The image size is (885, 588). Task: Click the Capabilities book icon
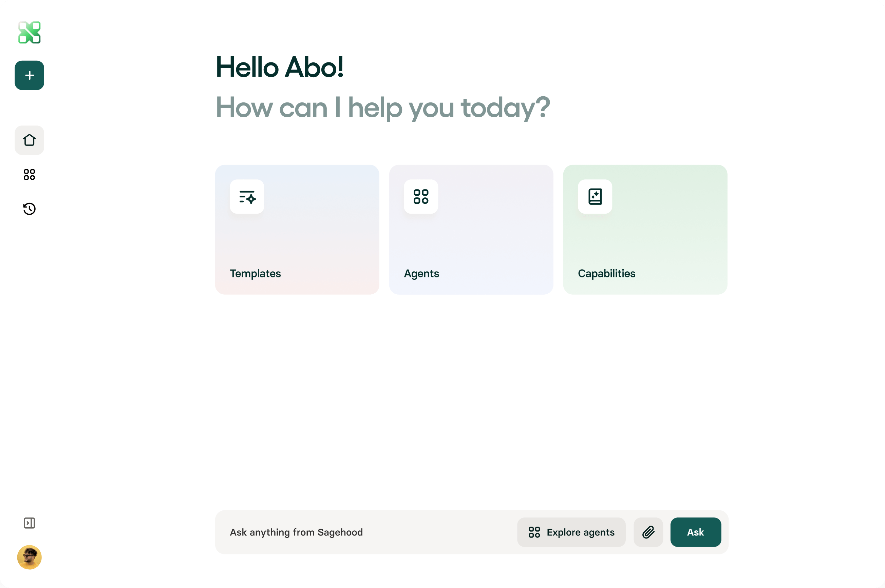[x=595, y=196]
